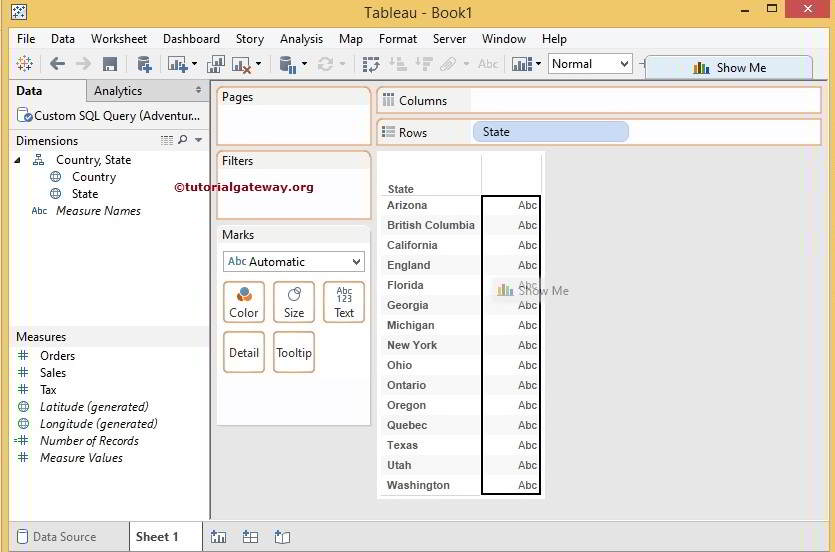
Task: Click the Group Members paperclip icon
Action: [x=448, y=64]
